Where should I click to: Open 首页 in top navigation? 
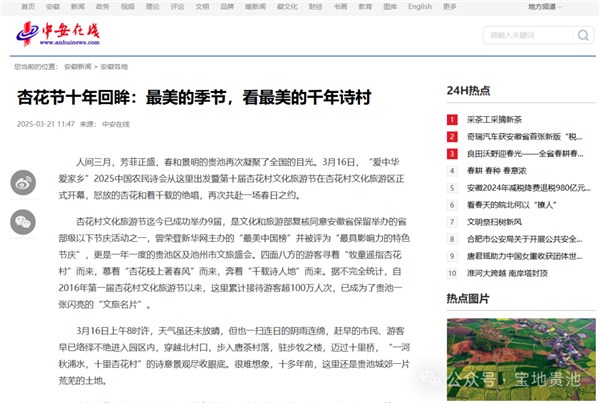24,6
